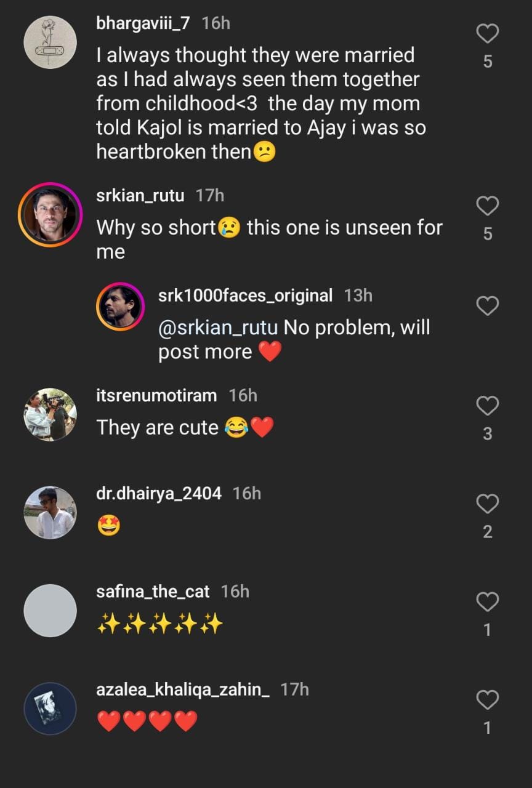Like srkian_rutu's comment with the heart
Image resolution: width=532 pixels, height=788 pixels.
point(487,206)
